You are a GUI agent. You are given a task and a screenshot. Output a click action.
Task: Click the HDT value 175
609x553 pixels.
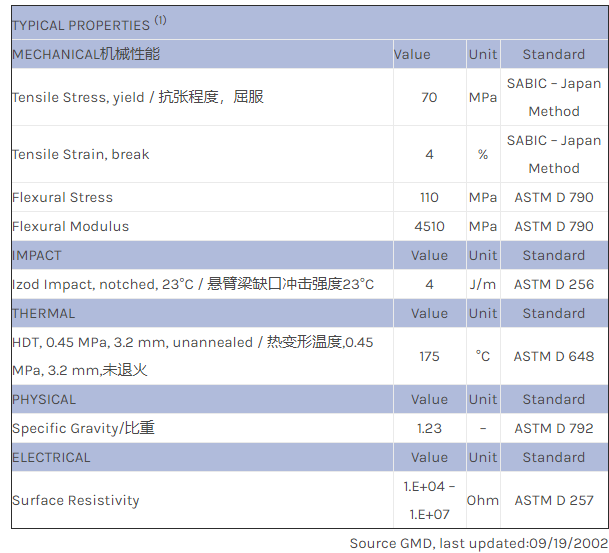pyautogui.click(x=429, y=356)
